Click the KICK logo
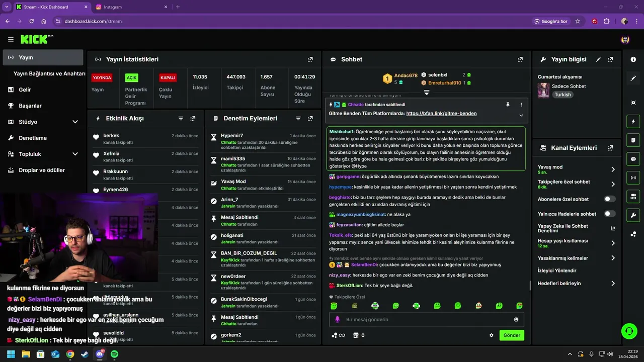This screenshot has height=362, width=644. click(x=36, y=39)
